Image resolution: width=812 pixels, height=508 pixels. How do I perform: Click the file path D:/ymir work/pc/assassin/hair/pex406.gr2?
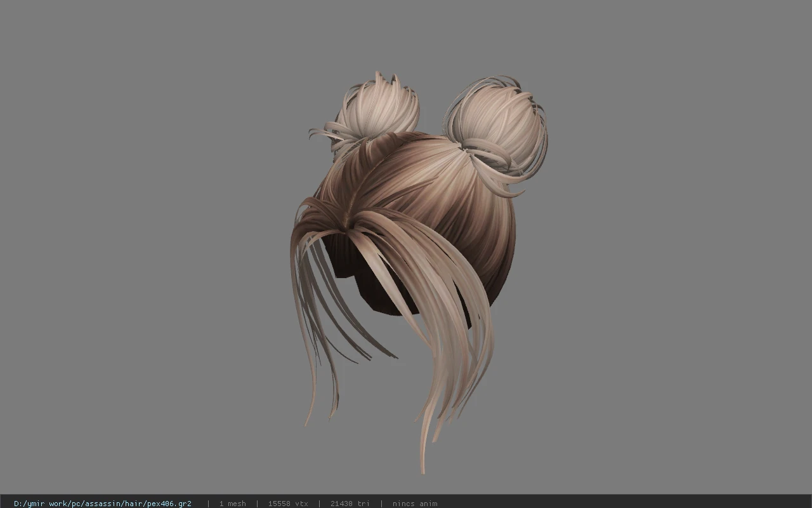point(103,504)
